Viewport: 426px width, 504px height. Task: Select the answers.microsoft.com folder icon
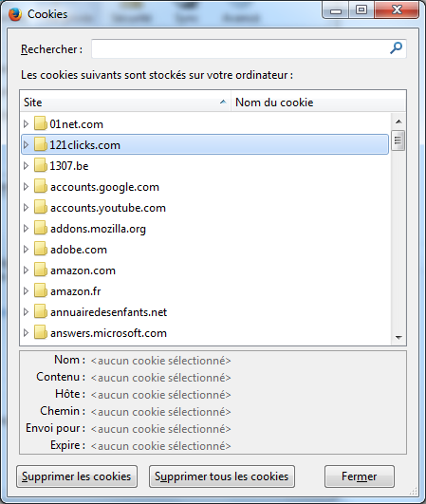click(x=41, y=333)
